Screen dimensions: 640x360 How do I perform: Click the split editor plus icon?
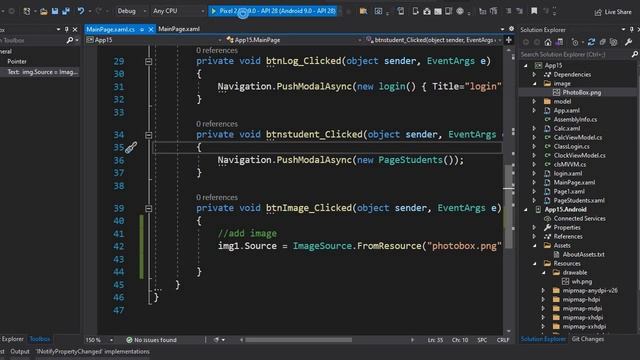[x=509, y=40]
